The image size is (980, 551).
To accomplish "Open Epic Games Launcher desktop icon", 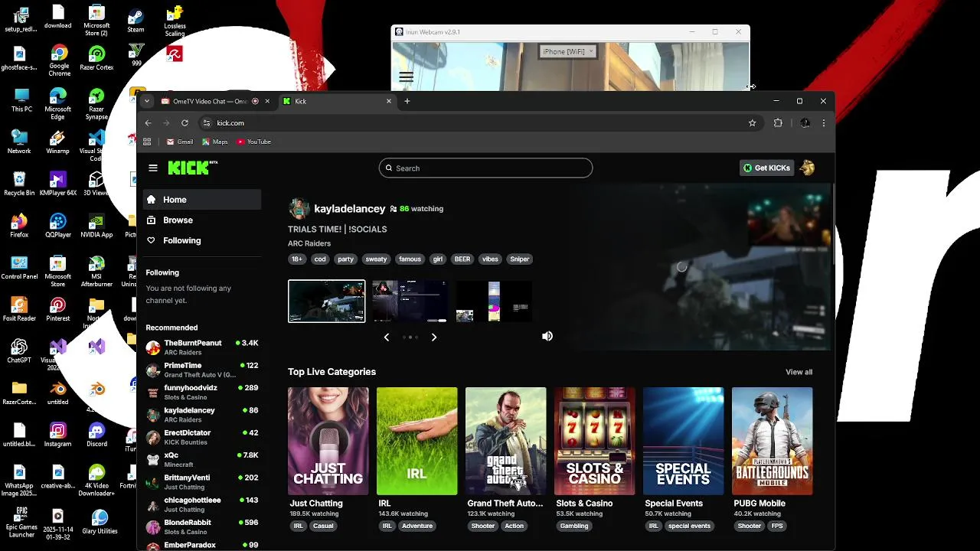I will (x=21, y=523).
